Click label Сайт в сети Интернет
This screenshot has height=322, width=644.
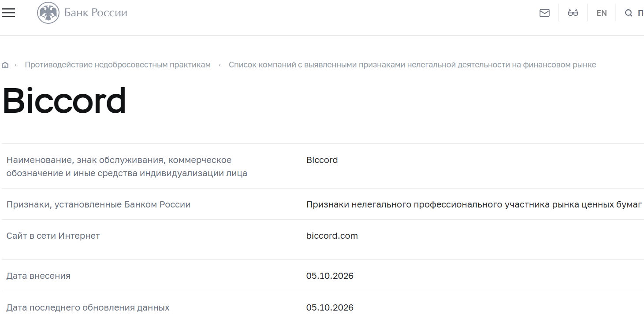tap(53, 236)
